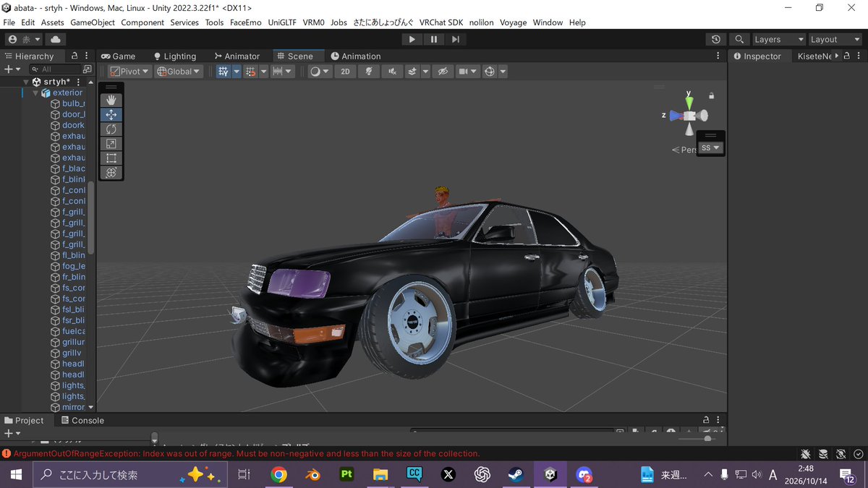The height and width of the screenshot is (488, 868).
Task: Toggle scene audio mute
Action: (392, 71)
